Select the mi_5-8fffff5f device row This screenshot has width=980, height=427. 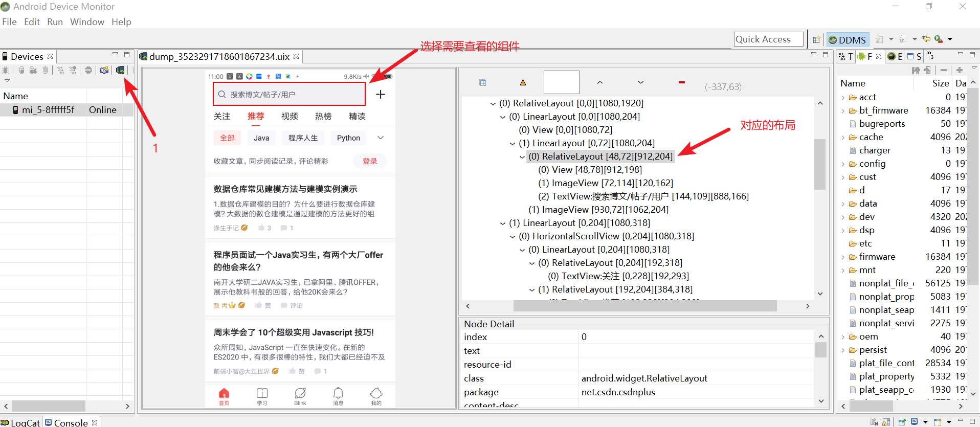[x=66, y=110]
